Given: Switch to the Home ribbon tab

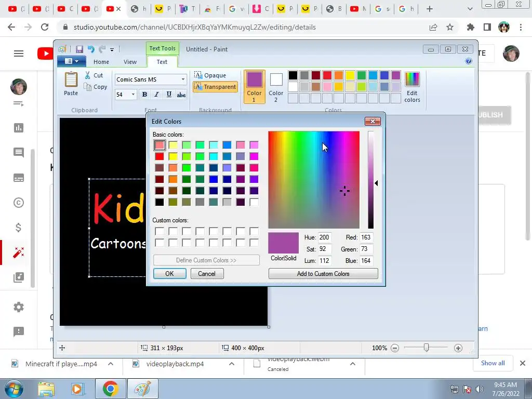Looking at the screenshot, I should point(101,62).
